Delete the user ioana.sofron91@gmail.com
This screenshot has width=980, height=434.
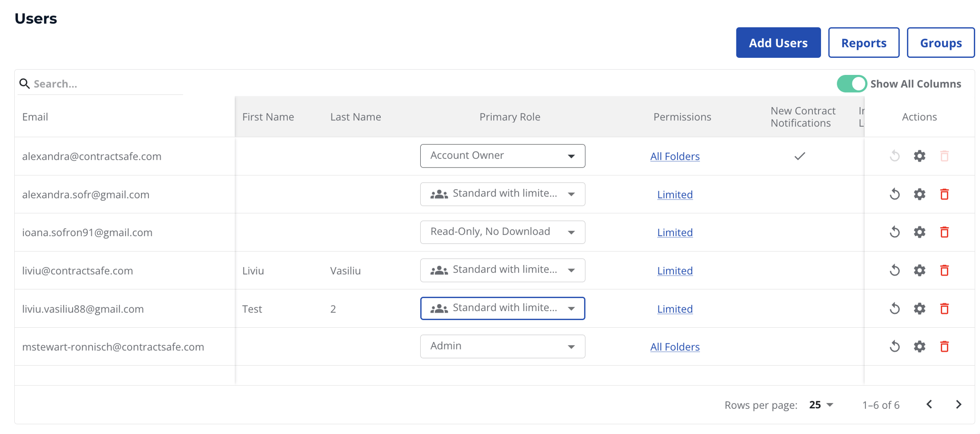click(944, 232)
